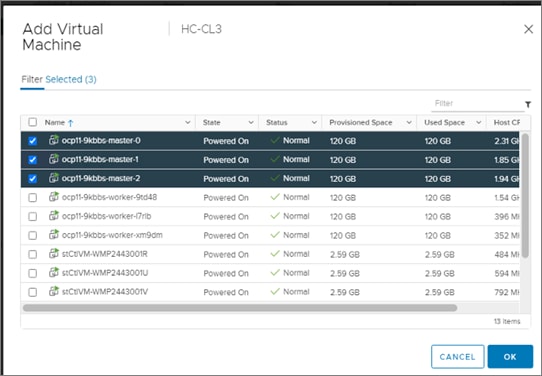Open the Status column dropdown chevron
This screenshot has height=376, width=542.
[x=314, y=122]
